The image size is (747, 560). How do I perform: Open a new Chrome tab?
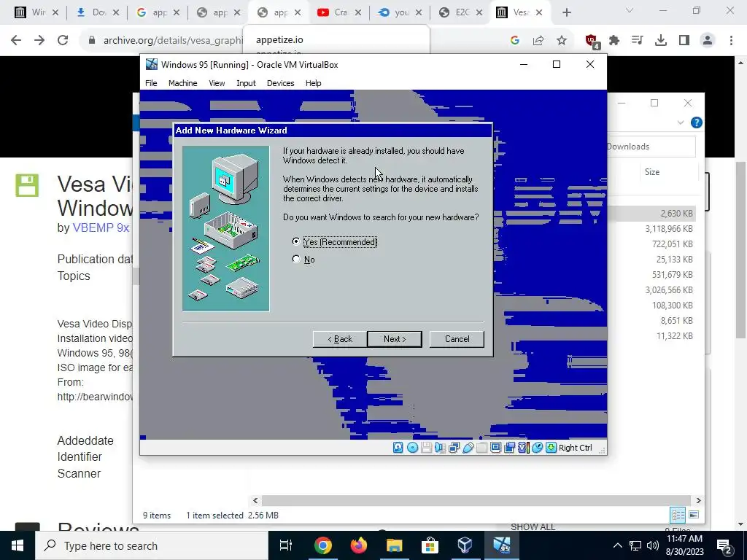(566, 12)
